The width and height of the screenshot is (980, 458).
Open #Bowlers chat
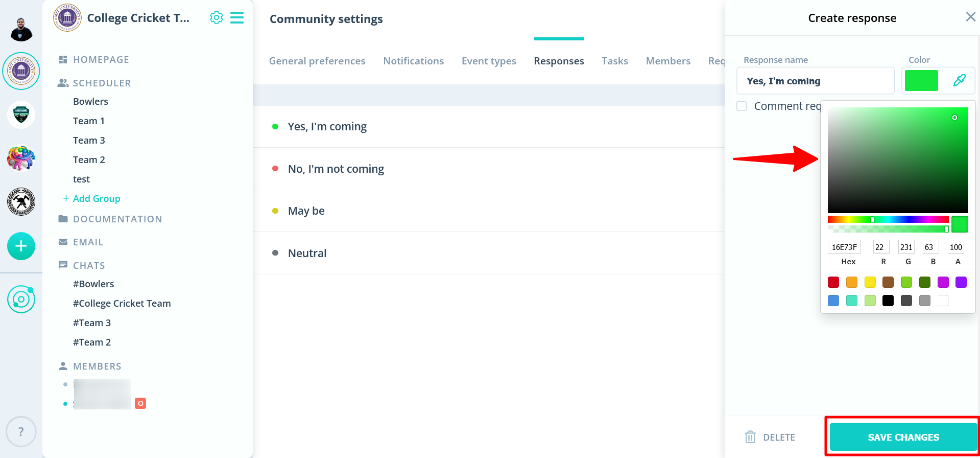point(93,284)
